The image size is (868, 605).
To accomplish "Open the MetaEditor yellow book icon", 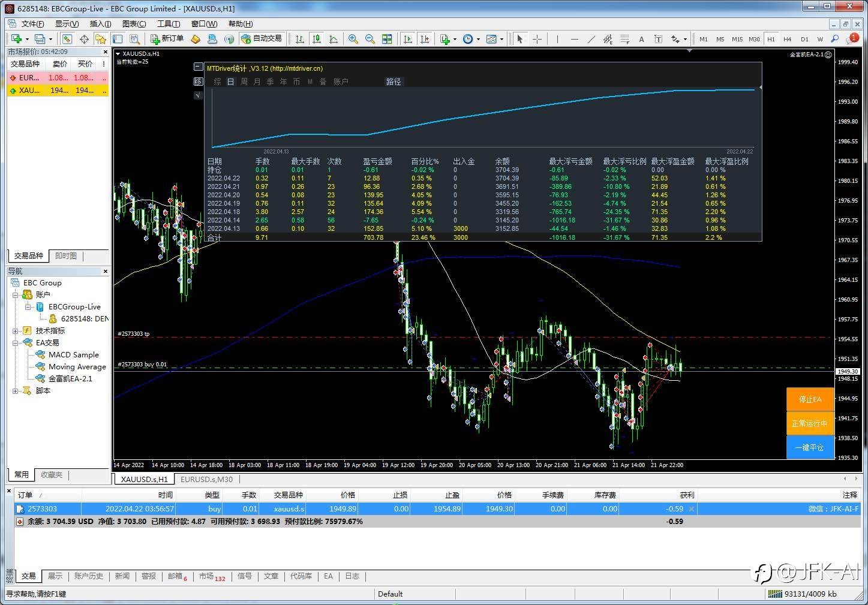I will tap(196, 39).
